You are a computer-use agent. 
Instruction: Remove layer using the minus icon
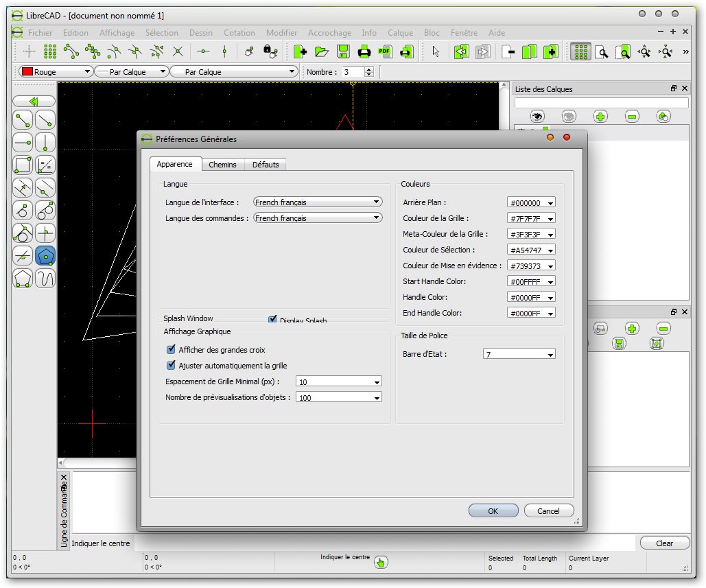(632, 117)
